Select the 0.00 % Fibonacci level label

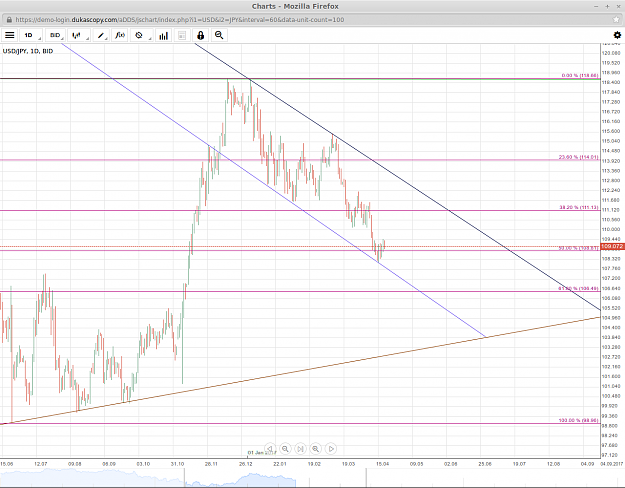[580, 75]
